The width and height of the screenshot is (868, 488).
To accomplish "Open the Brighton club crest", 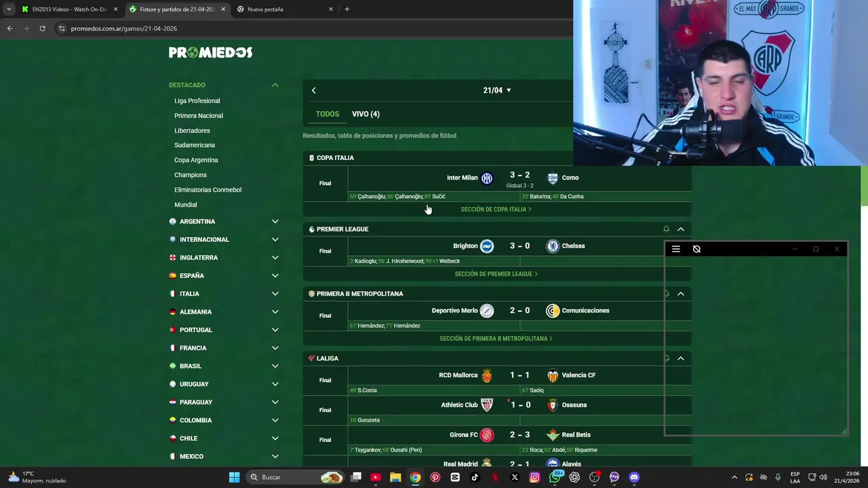I will coord(487,246).
